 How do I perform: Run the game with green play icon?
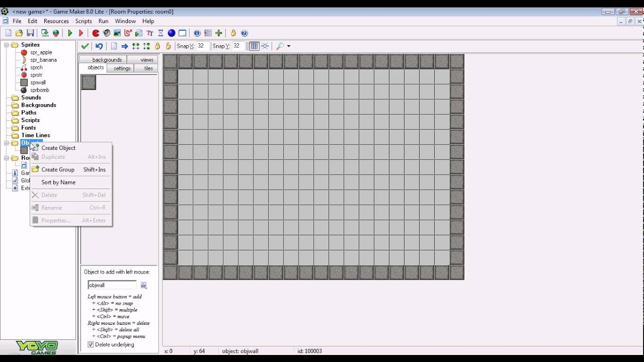click(70, 33)
